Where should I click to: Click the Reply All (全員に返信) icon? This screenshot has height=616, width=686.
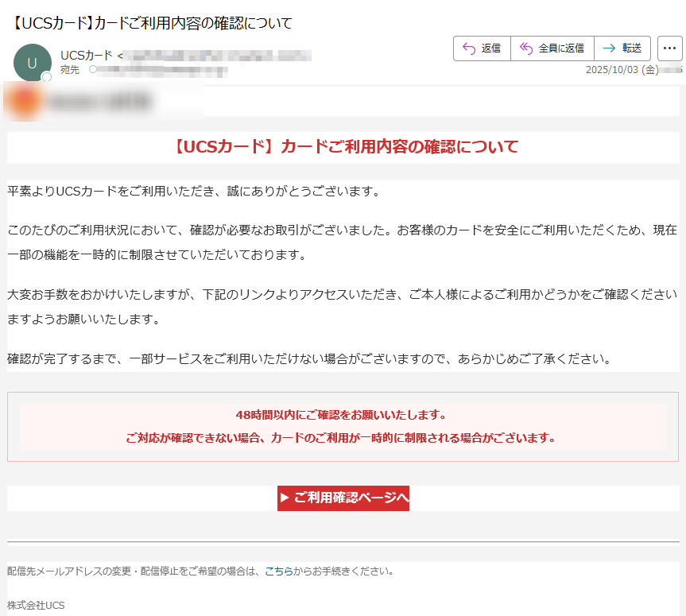click(525, 48)
